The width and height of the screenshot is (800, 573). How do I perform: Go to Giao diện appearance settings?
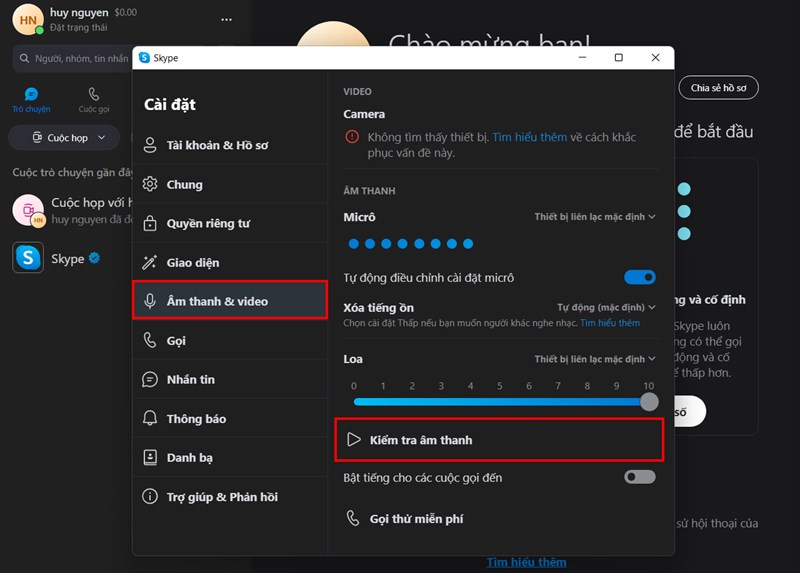[x=230, y=262]
